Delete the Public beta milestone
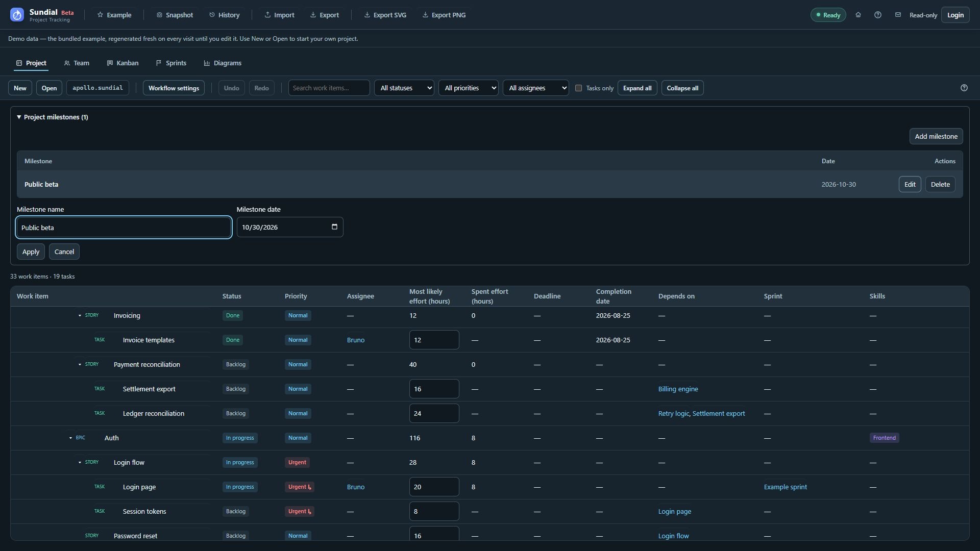Screen dimensions: 980x551 point(940,184)
